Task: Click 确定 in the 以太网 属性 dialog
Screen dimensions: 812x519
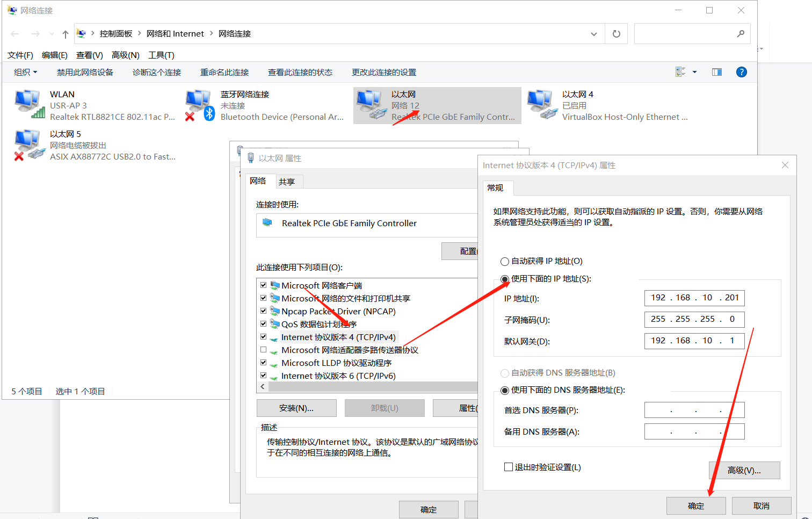Action: click(x=429, y=509)
